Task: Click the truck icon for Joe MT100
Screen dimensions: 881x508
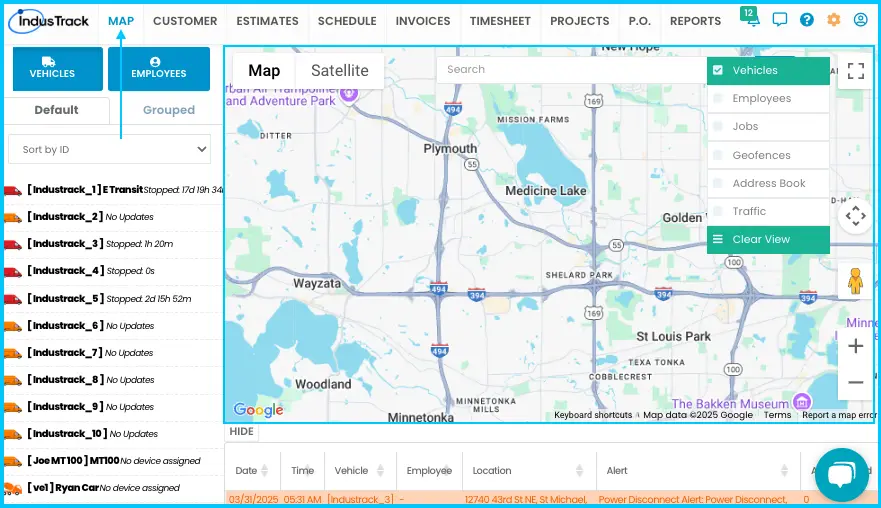Action: tap(13, 461)
